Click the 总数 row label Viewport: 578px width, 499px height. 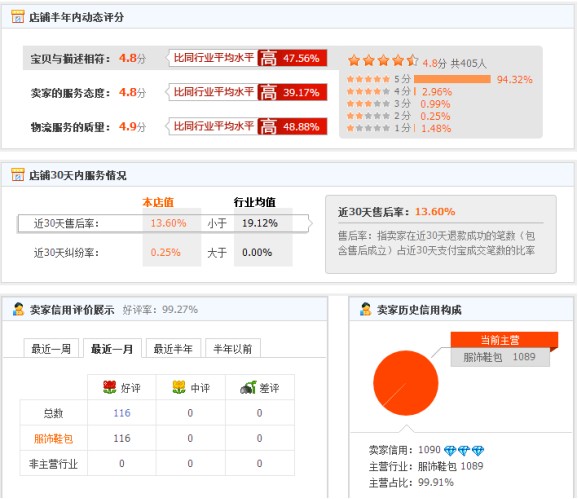(53, 413)
